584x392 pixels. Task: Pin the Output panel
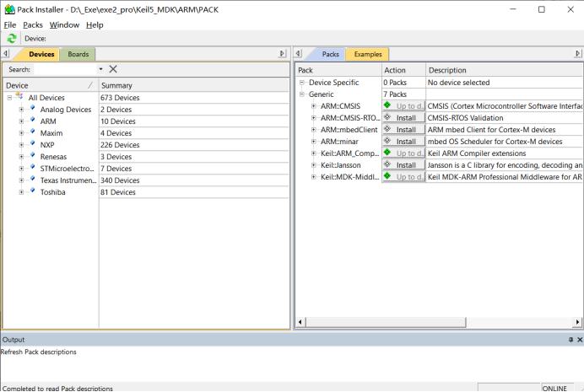(x=571, y=340)
